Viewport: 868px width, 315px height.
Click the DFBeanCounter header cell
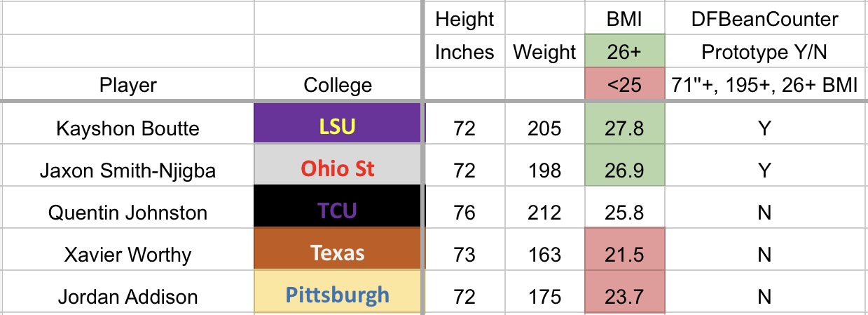coord(766,18)
